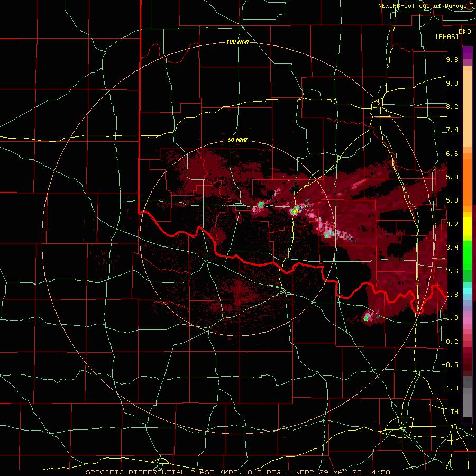Pick the bright green band of the color bar
This screenshot has height=476, width=476.
(x=467, y=255)
